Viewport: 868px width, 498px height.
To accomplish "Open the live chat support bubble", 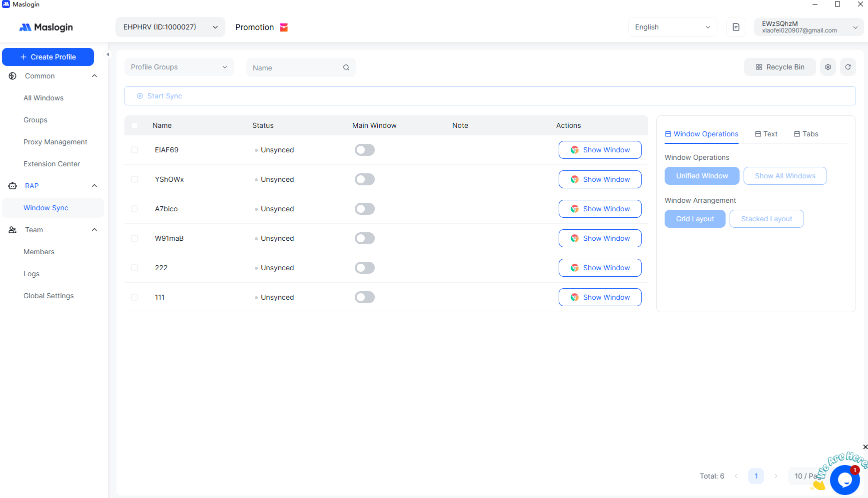I will click(845, 480).
